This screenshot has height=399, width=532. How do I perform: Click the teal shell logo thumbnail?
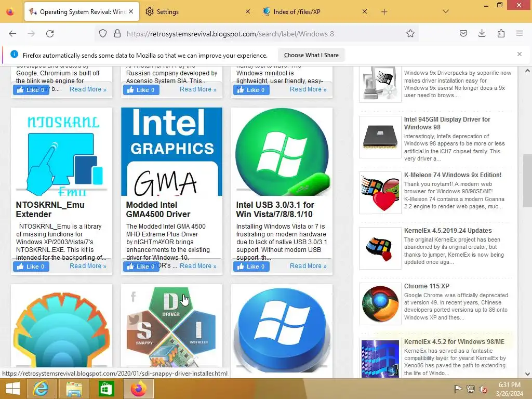click(x=62, y=327)
